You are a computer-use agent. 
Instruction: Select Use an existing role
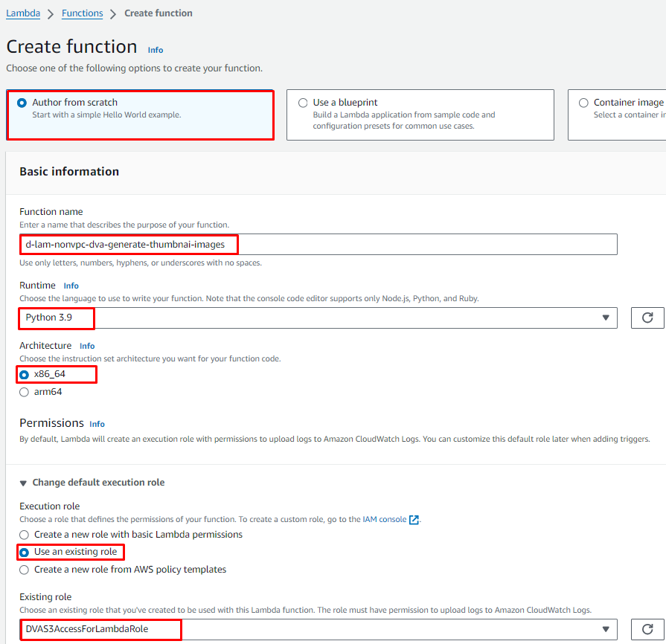(x=25, y=553)
